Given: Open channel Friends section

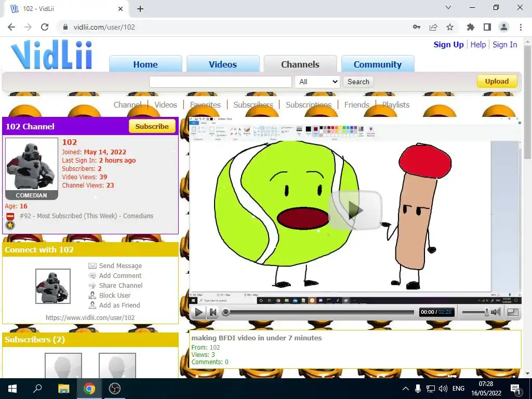Looking at the screenshot, I should 356,105.
